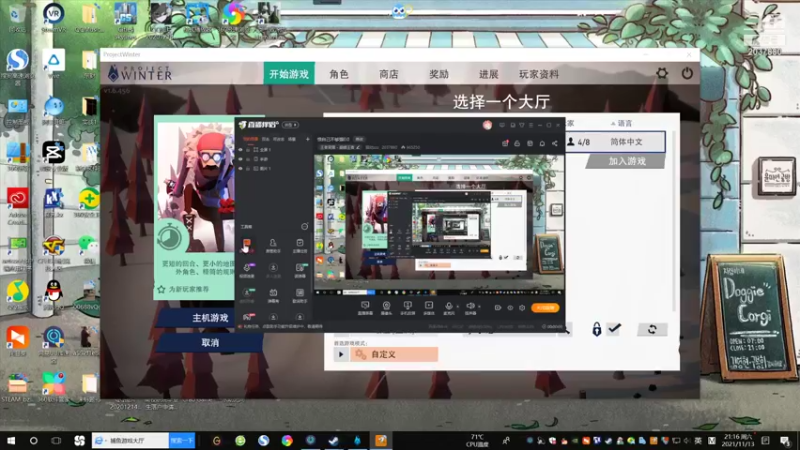Click the record camera icon near start button
This screenshot has height=450, width=800.
click(x=497, y=308)
